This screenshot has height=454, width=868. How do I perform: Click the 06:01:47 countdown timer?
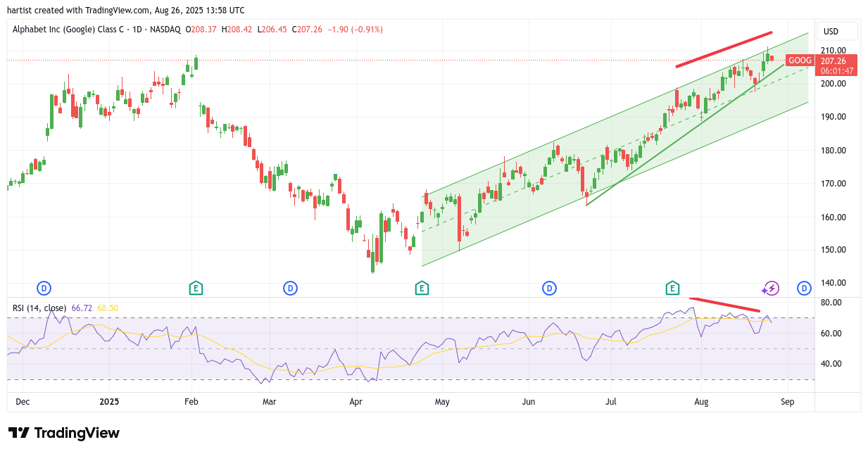[836, 70]
